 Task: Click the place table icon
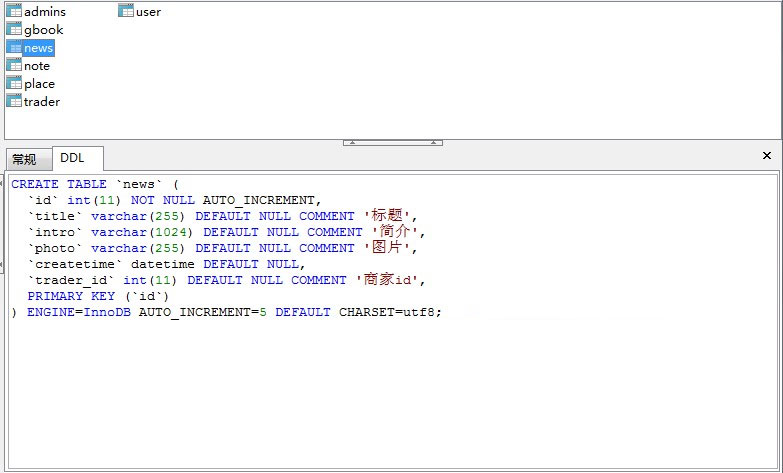click(14, 84)
